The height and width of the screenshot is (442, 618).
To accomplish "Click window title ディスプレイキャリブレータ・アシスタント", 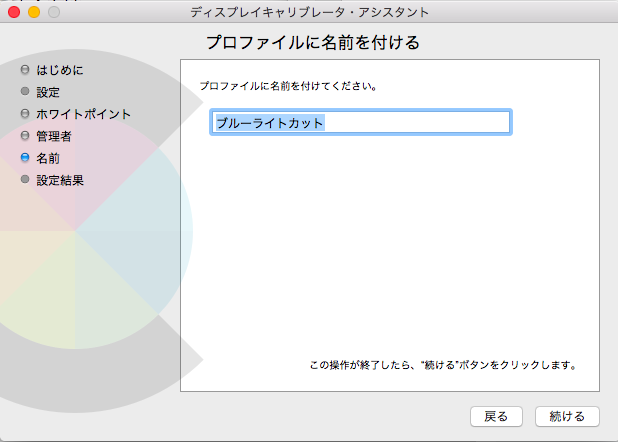I will (x=310, y=12).
